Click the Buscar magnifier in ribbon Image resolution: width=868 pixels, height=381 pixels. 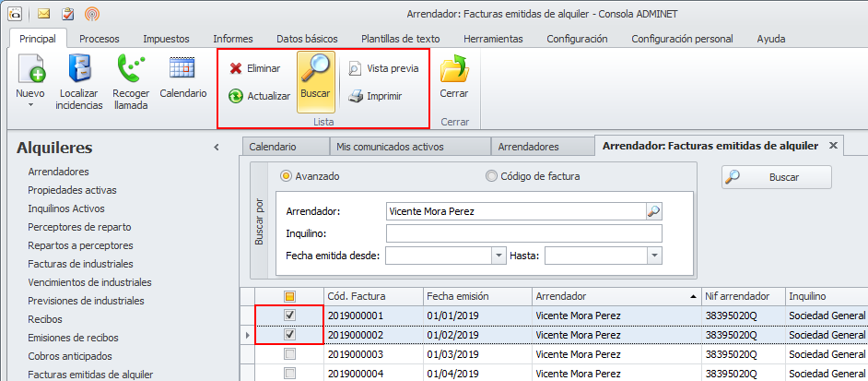[315, 82]
